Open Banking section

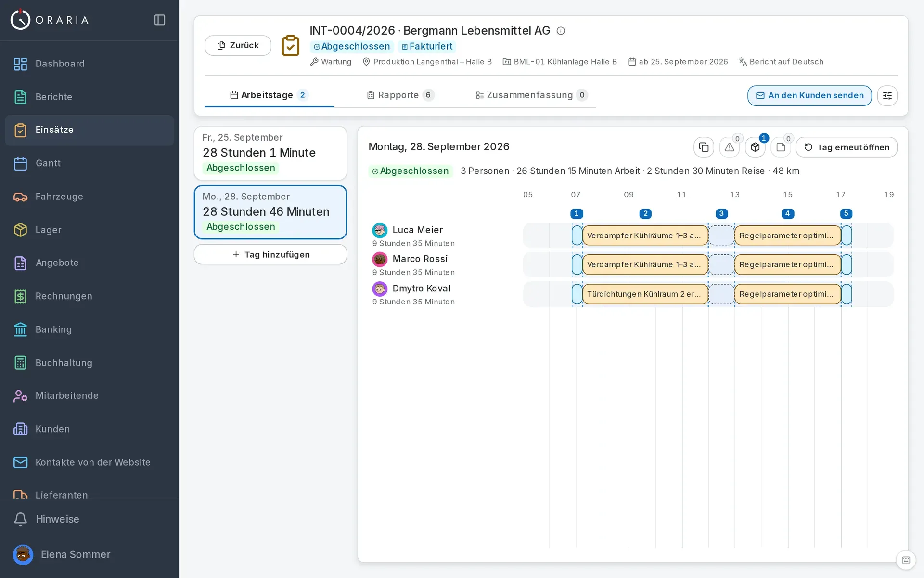(x=90, y=329)
